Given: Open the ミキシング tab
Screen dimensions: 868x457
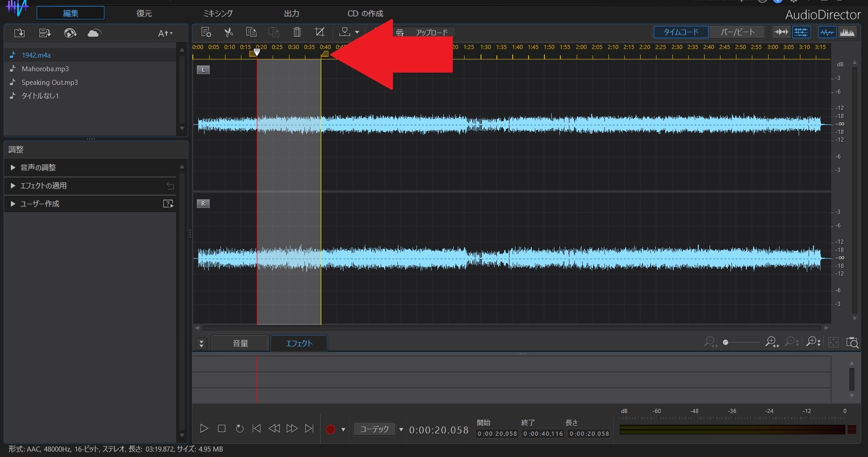Looking at the screenshot, I should [217, 13].
